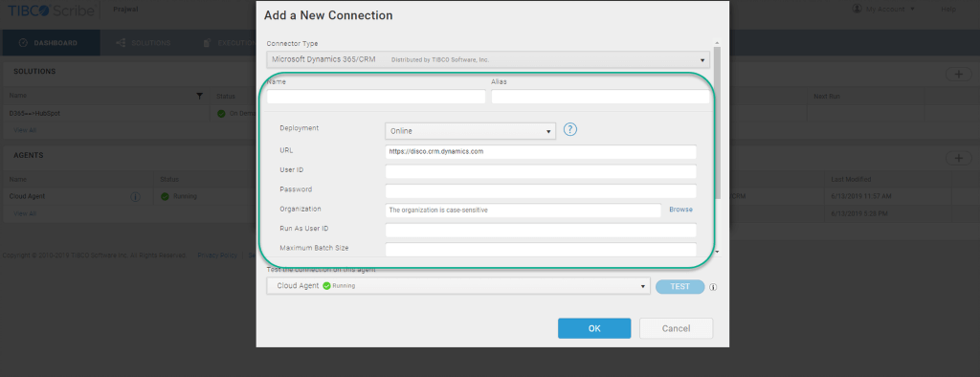Click the Cloud Agent info icon
980x377 pixels.
[135, 196]
